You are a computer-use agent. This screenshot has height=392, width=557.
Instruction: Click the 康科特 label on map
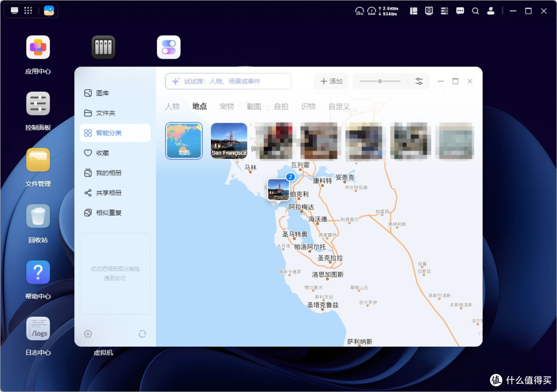point(322,181)
